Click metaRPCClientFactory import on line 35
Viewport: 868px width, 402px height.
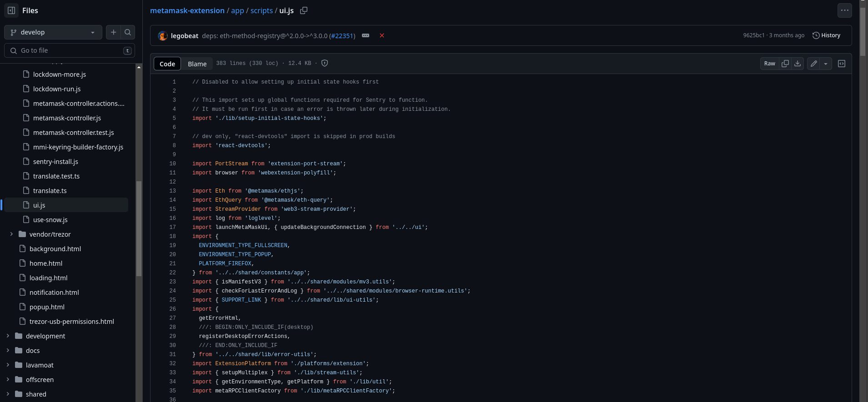pyautogui.click(x=248, y=391)
